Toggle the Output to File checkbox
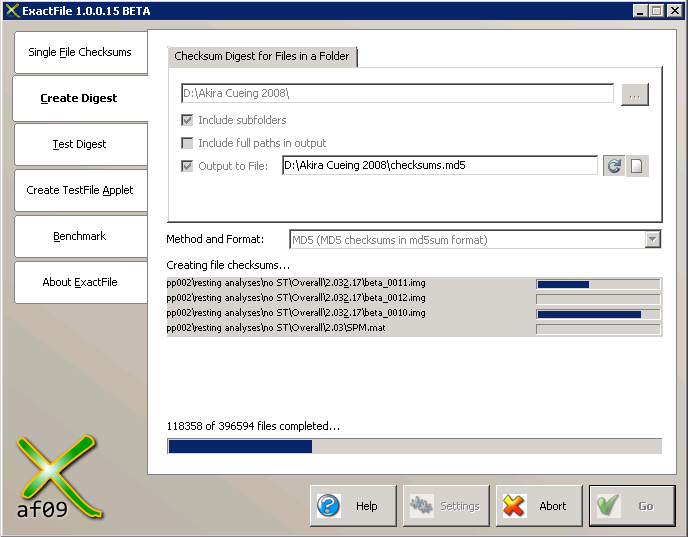 click(187, 166)
